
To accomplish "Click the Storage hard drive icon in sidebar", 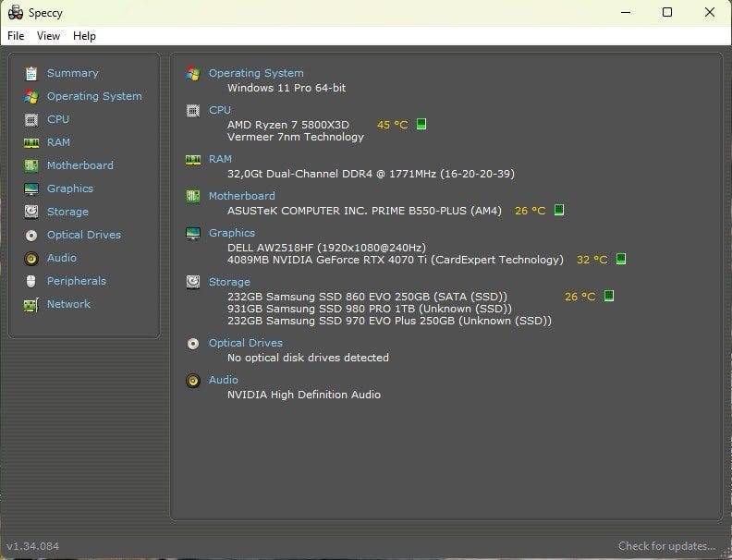I will [x=31, y=212].
